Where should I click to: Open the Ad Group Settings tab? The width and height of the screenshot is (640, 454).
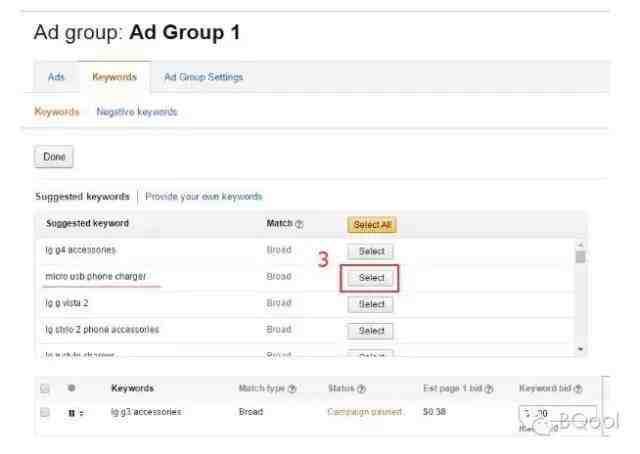[x=203, y=77]
